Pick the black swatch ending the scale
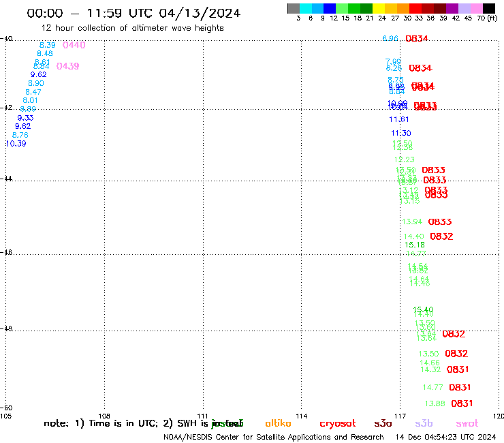Image resolution: width=504 pixels, height=443 pixels. (x=489, y=8)
